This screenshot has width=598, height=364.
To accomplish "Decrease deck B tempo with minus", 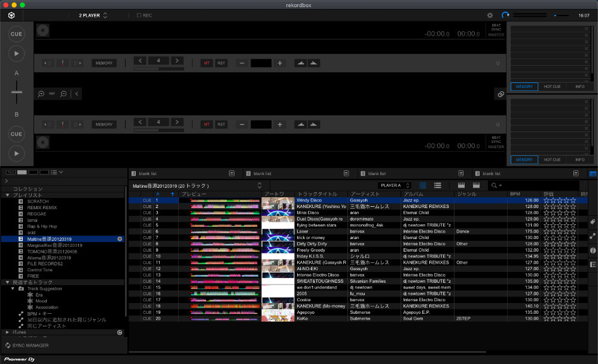I will point(242,124).
